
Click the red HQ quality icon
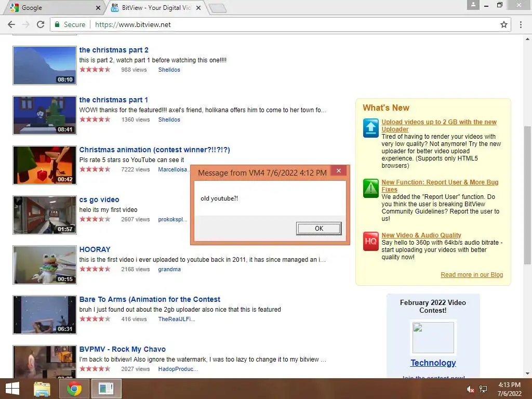tap(370, 241)
